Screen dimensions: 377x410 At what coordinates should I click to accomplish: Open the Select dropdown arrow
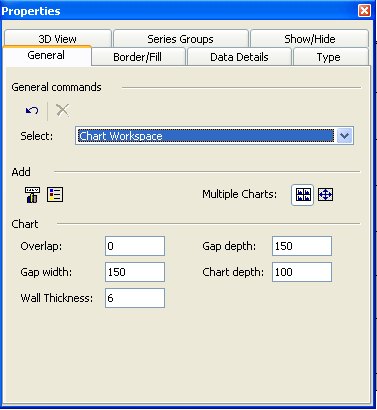[344, 136]
